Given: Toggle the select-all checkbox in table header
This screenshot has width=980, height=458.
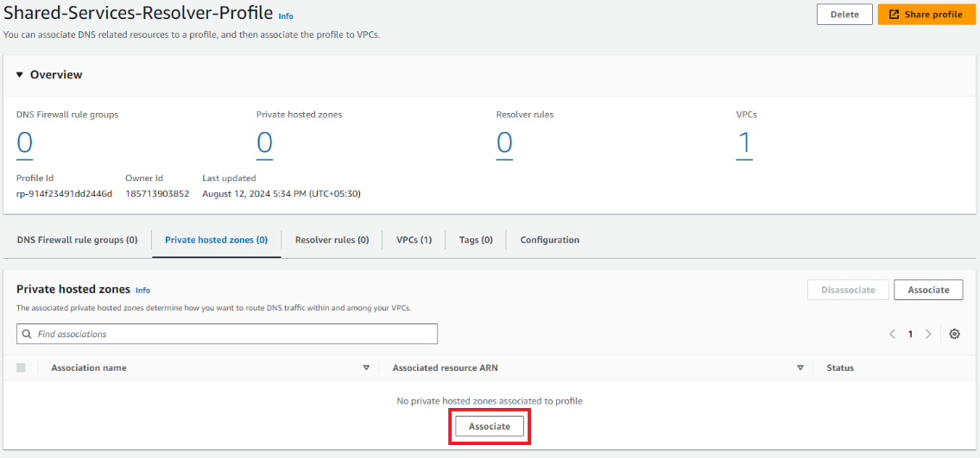Looking at the screenshot, I should [x=21, y=367].
